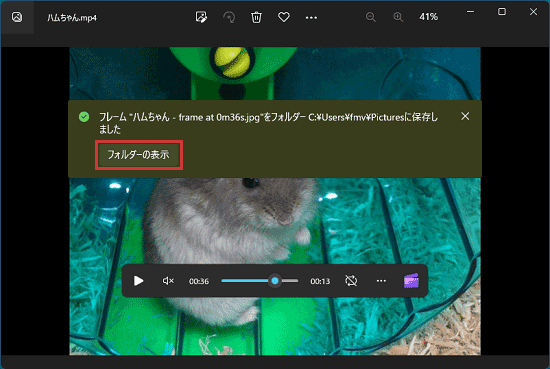Open player controls more options menu
This screenshot has height=369, width=550.
tap(381, 281)
